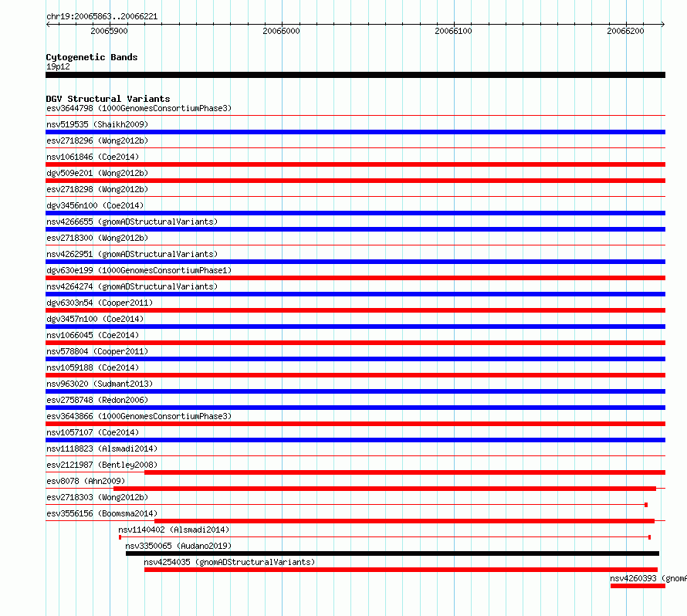
Task: Click the esv3644798 (1000GenomesConsortiumPhase3) label
Action: pyautogui.click(x=139, y=108)
